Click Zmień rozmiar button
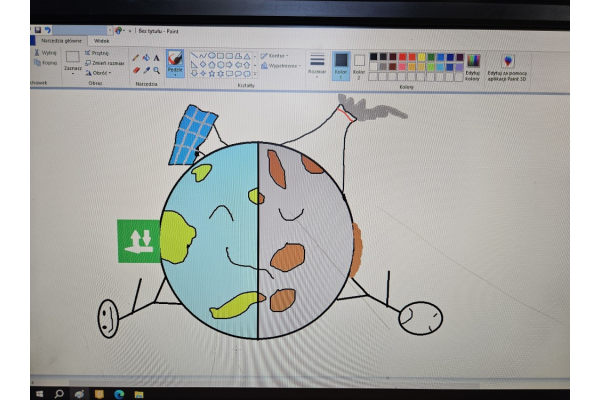 (x=101, y=62)
